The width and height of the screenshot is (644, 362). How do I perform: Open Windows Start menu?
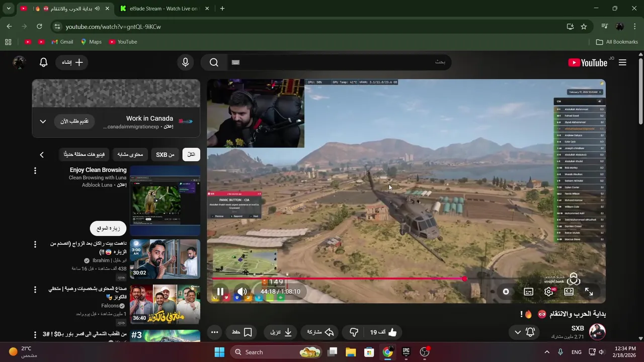point(219,352)
